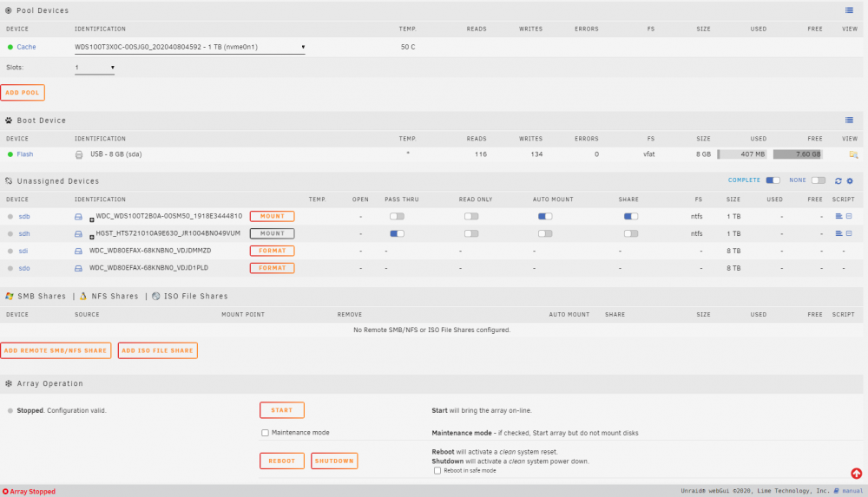Open the script edit icon for sdb
The width and height of the screenshot is (868, 497).
point(849,216)
